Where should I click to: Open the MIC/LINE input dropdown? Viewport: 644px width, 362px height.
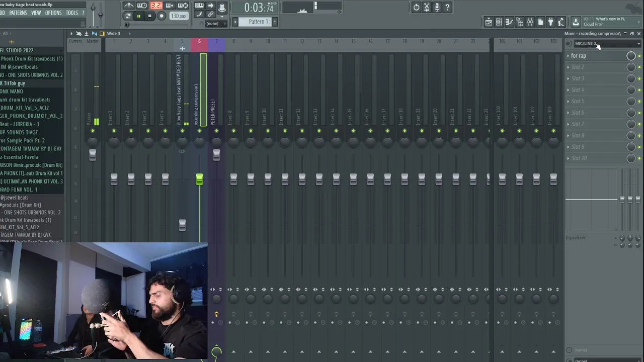tap(607, 44)
